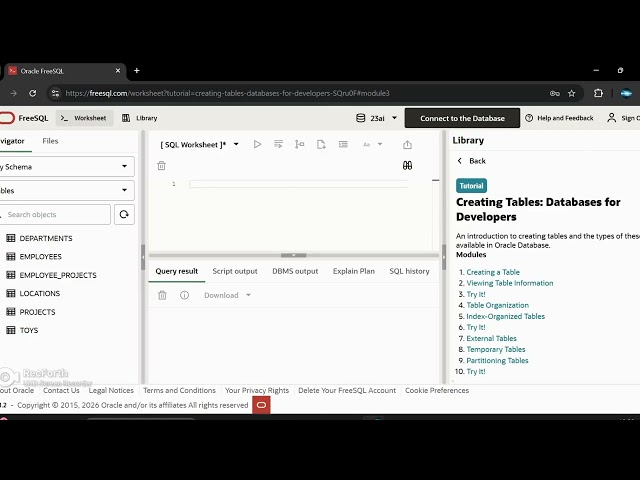Open the font size Aa dropdown
The width and height of the screenshot is (640, 480).
click(372, 144)
